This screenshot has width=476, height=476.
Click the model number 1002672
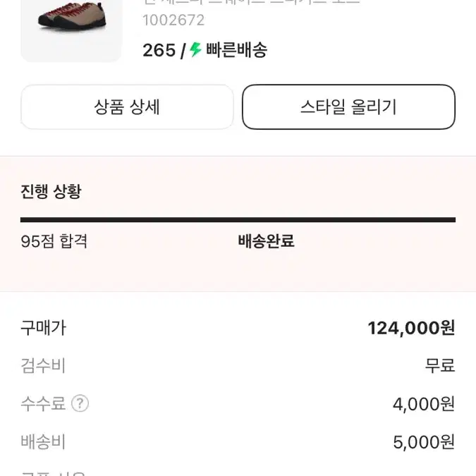point(173,20)
